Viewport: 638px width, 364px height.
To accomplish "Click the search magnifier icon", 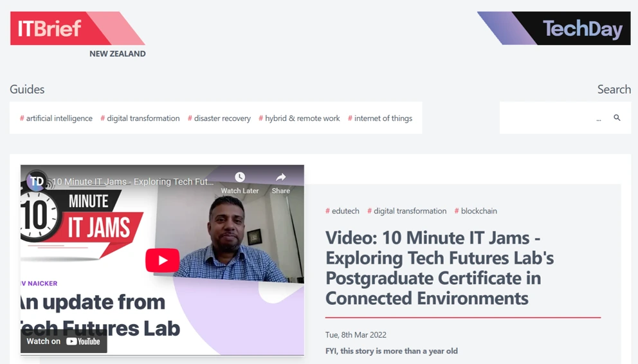I will click(617, 118).
